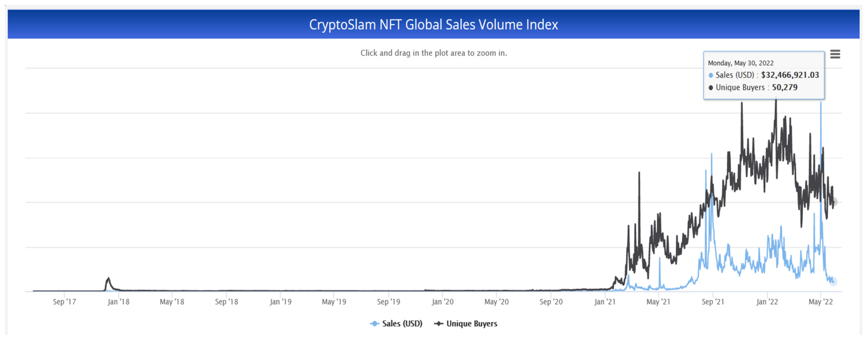Click the May '22 axis label
The width and height of the screenshot is (868, 342).
[821, 302]
